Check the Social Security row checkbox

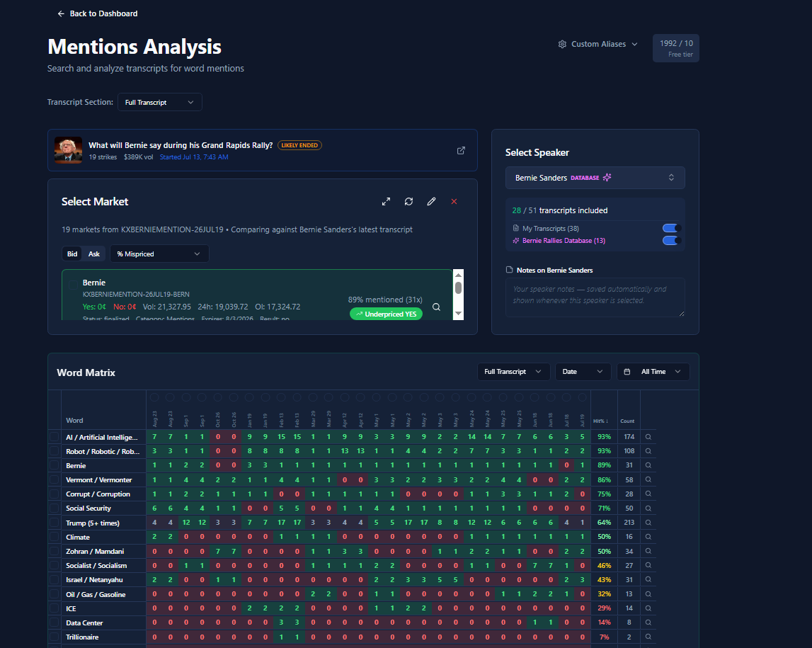pos(55,508)
